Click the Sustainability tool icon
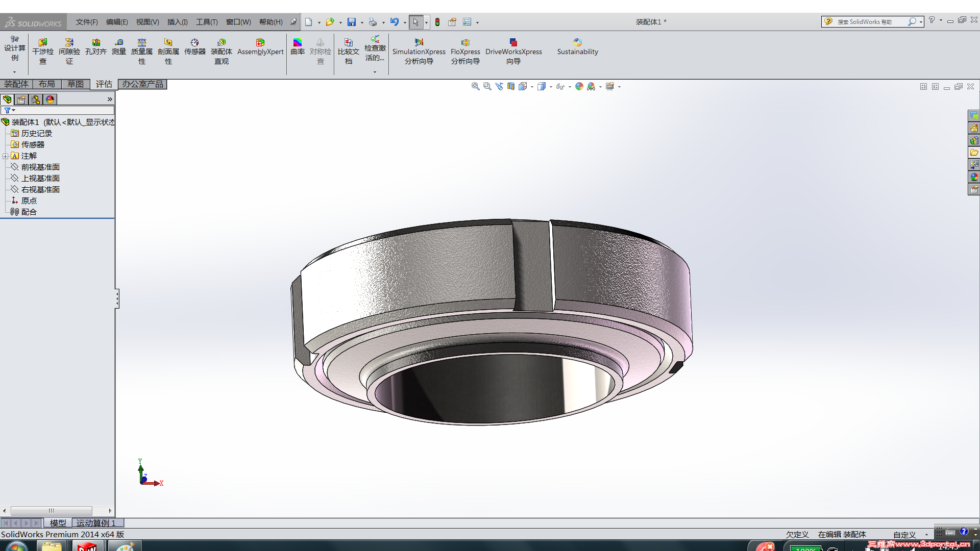The height and width of the screenshot is (551, 980). tap(577, 43)
